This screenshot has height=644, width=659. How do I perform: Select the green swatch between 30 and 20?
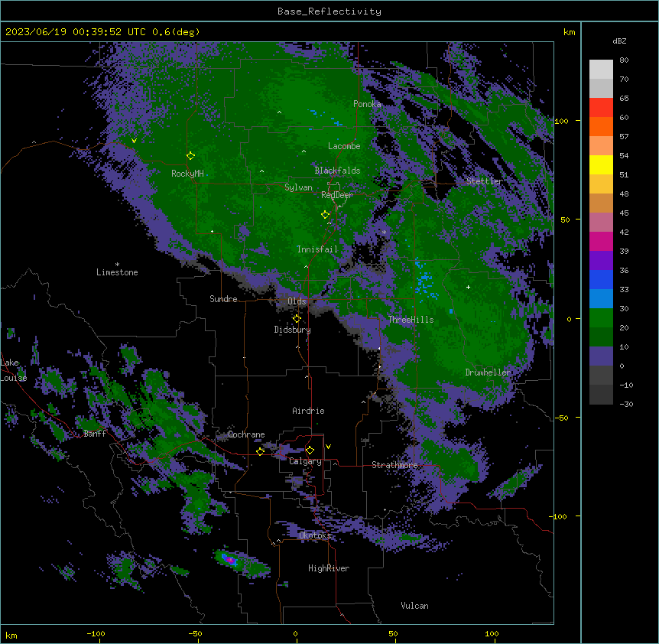point(601,318)
